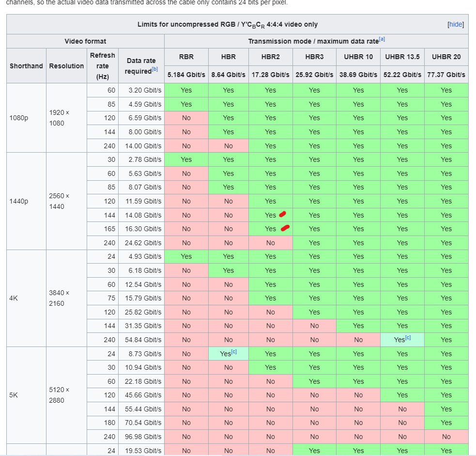Screen dimensions: 476x456
Task: Select the 1440p shorthand cell
Action: (x=27, y=201)
